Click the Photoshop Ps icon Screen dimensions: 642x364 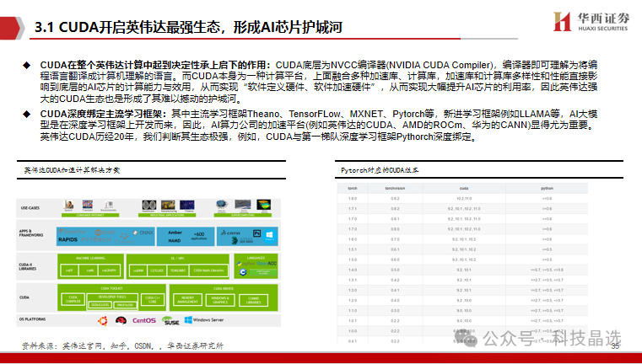256,233
